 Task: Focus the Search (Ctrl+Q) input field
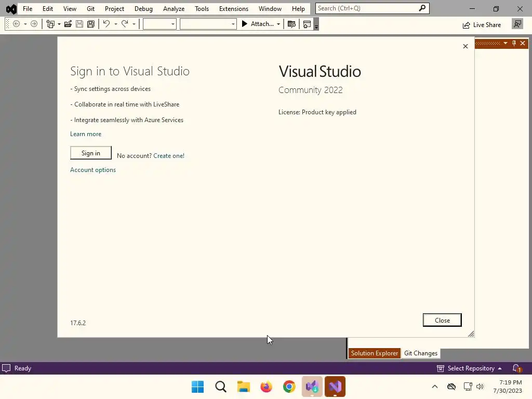click(x=367, y=8)
